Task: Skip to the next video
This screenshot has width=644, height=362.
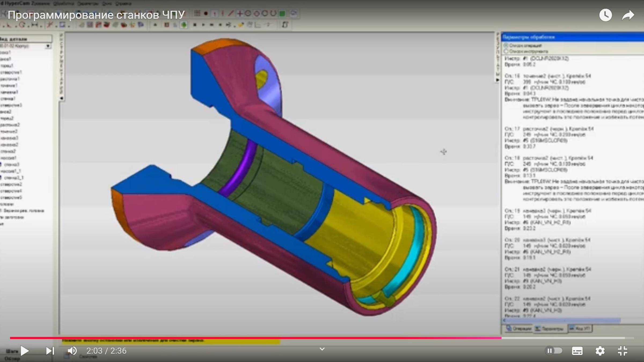Action: click(50, 351)
